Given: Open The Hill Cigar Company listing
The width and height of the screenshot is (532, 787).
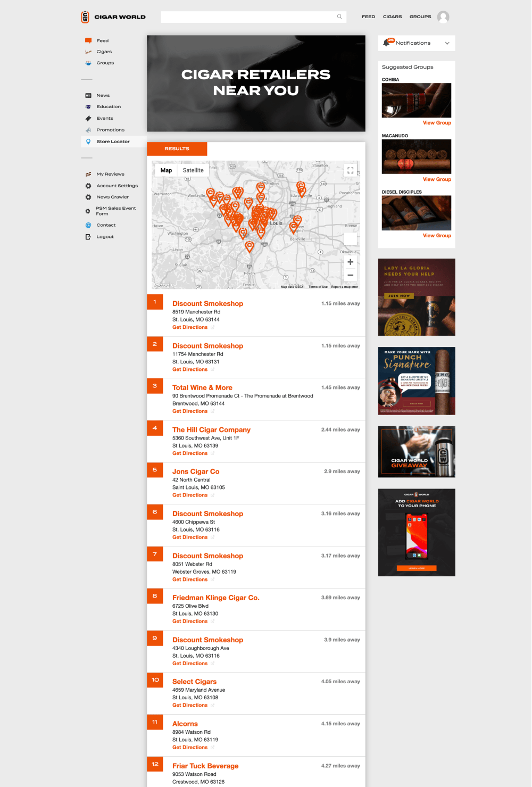Looking at the screenshot, I should (x=211, y=429).
